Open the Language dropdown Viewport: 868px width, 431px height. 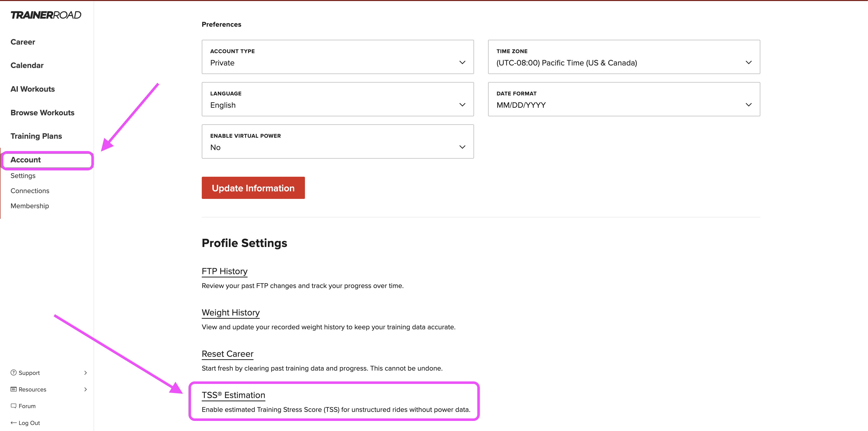point(338,99)
